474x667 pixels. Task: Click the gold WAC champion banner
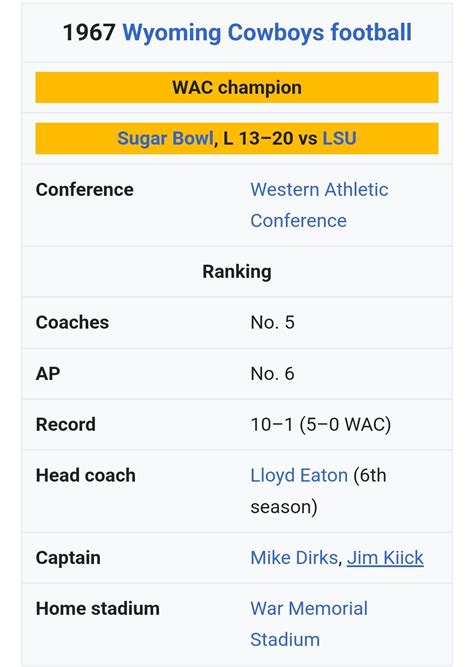(237, 88)
